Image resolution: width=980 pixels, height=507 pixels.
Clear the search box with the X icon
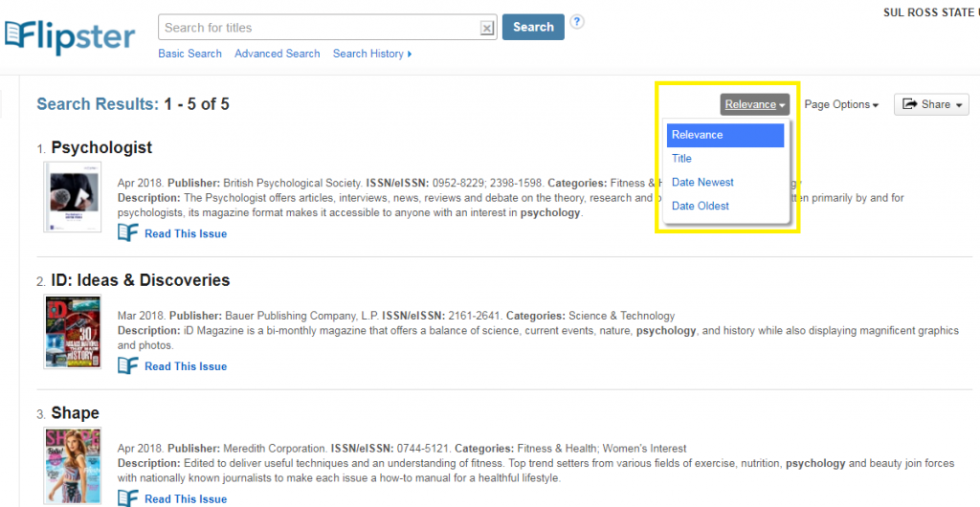tap(487, 28)
